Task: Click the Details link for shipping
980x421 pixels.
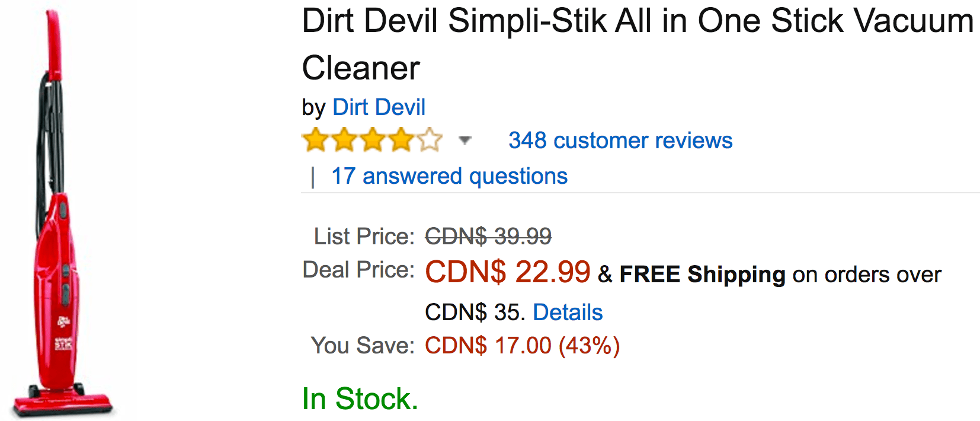Action: [x=568, y=312]
